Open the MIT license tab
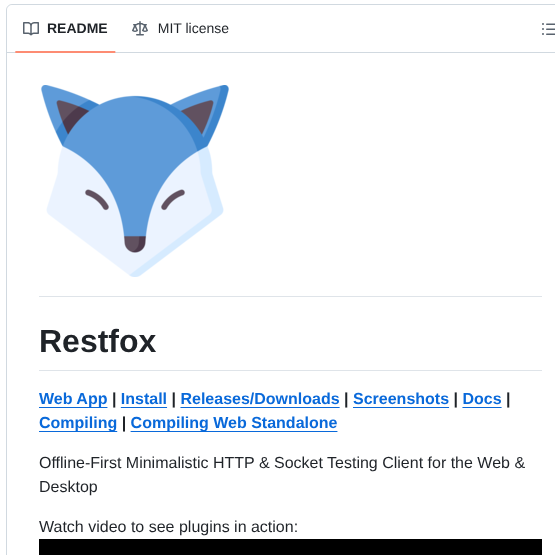The height and width of the screenshot is (555, 555). click(180, 29)
